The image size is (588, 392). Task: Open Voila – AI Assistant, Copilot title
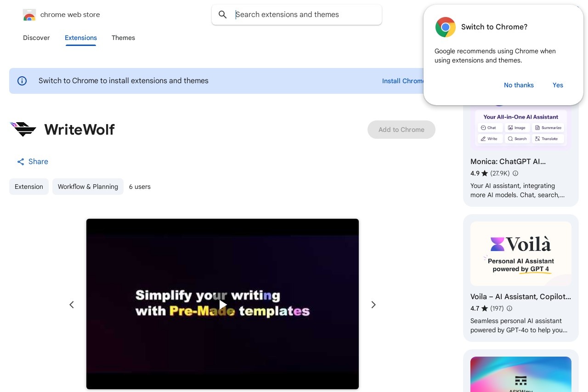tap(521, 297)
